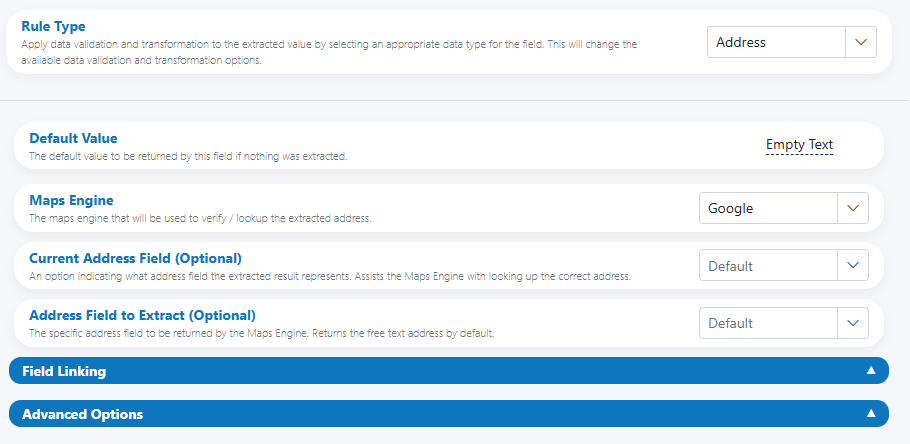
Task: Click the Maps Engine dropdown chevron arrow
Action: [x=853, y=208]
